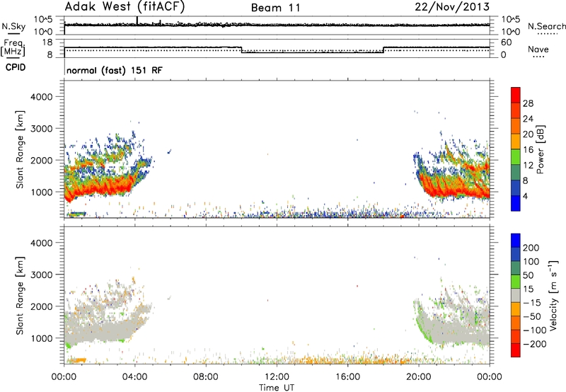Select the "Freq. [MHz]" axis label

click(x=13, y=47)
